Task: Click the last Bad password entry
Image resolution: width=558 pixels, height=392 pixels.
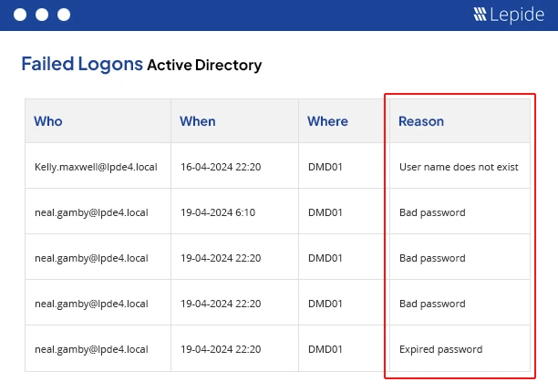Action: (432, 304)
